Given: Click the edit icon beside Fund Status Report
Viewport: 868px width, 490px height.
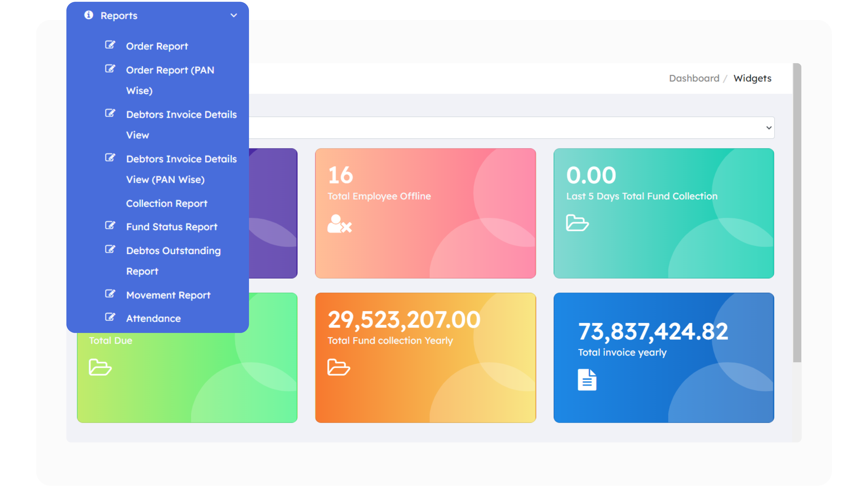Looking at the screenshot, I should click(110, 225).
